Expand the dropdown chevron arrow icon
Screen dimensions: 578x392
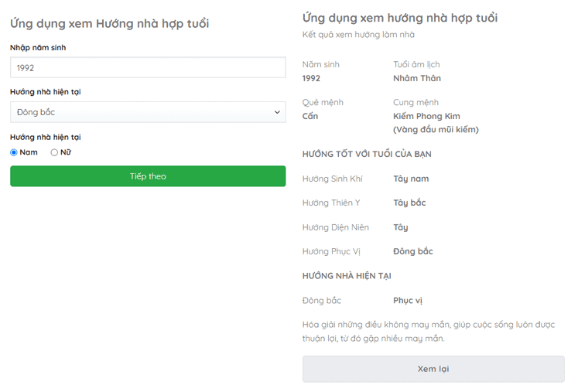pyautogui.click(x=277, y=112)
